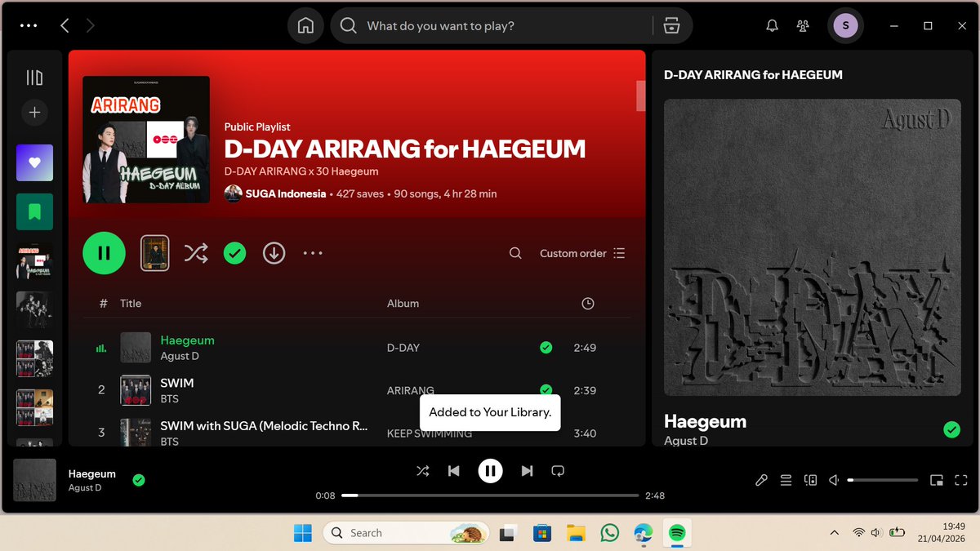Go back with the left arrow
This screenshot has width=980, height=551.
pos(65,25)
